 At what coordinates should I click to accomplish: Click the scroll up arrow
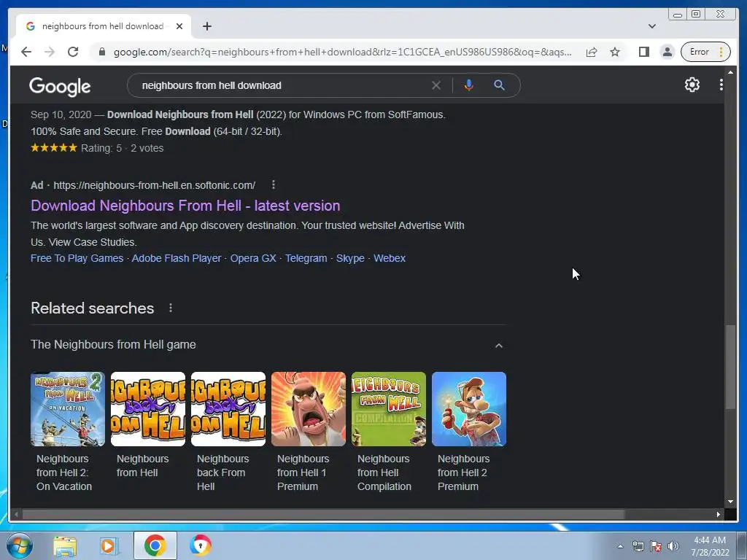(x=730, y=72)
